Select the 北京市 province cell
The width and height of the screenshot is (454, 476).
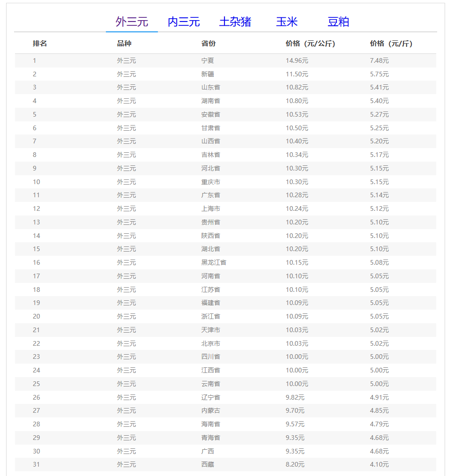pos(210,343)
